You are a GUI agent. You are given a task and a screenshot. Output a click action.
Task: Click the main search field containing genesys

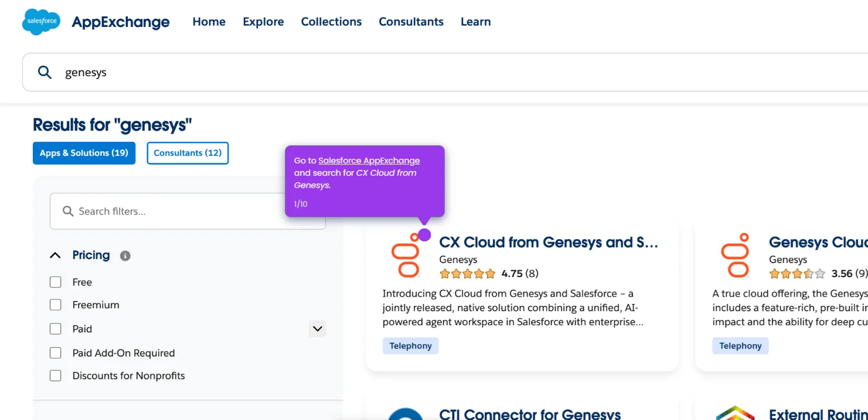pyautogui.click(x=445, y=72)
